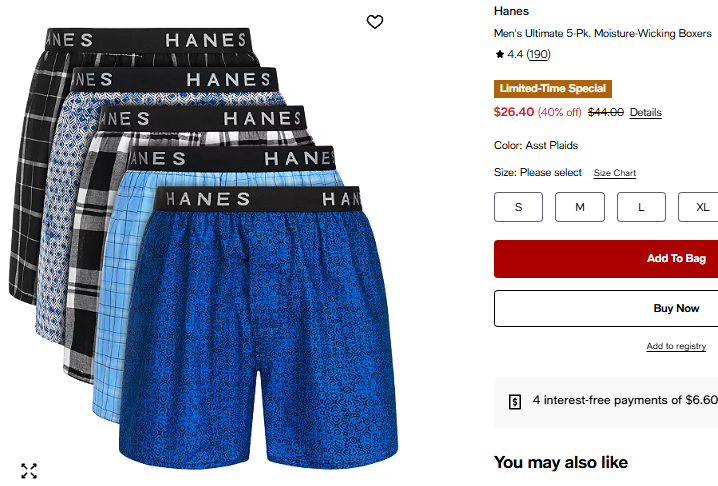718x486 pixels.
Task: Select size S
Action: pyautogui.click(x=518, y=207)
